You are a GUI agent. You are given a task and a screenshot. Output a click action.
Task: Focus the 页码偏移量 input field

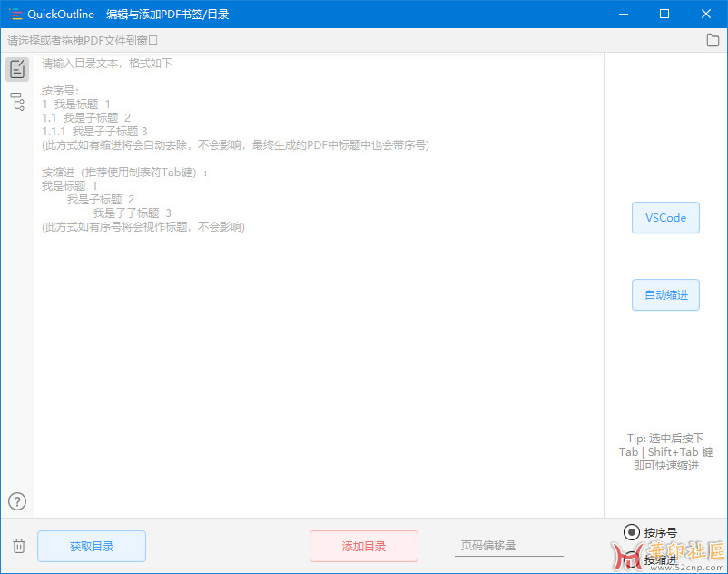(x=508, y=546)
